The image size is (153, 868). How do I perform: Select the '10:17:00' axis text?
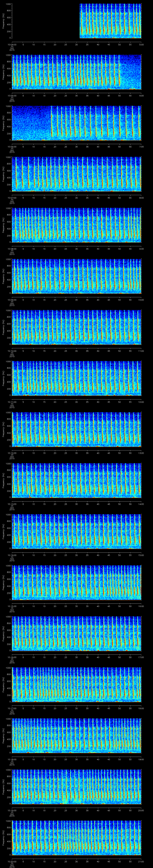point(12,708)
